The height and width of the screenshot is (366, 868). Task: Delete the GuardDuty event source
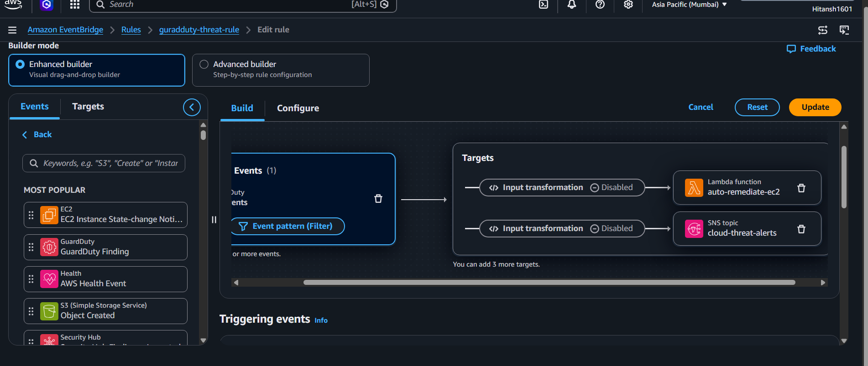(x=378, y=199)
